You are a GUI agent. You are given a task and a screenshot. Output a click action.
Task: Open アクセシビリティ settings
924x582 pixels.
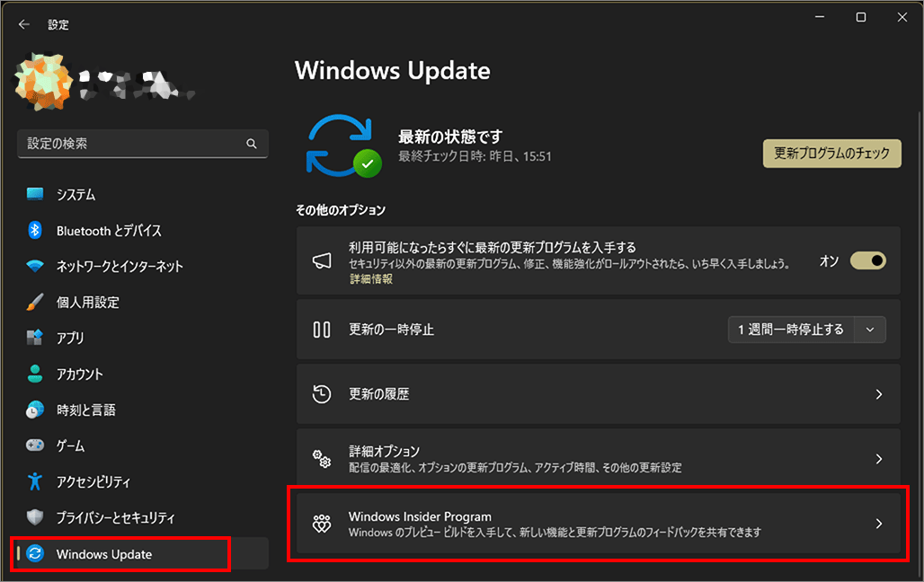click(x=143, y=482)
